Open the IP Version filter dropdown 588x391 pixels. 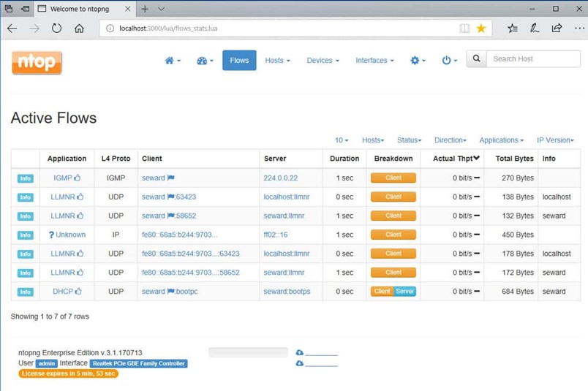(x=555, y=140)
